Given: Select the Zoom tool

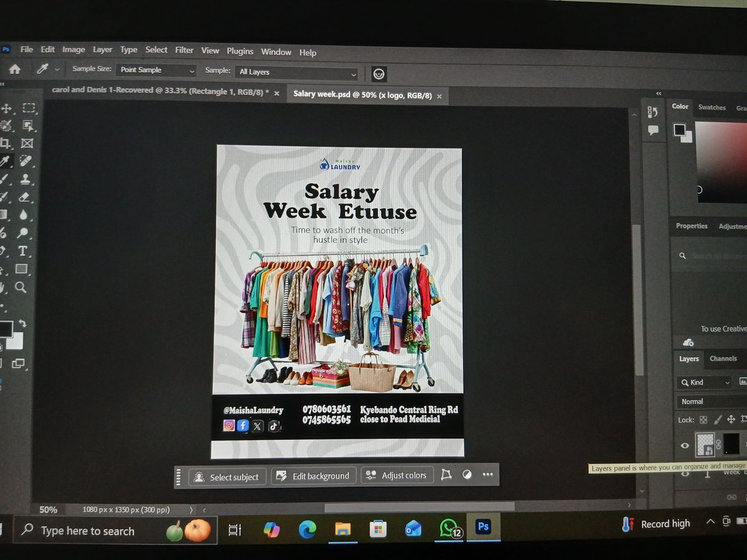Looking at the screenshot, I should point(21,287).
